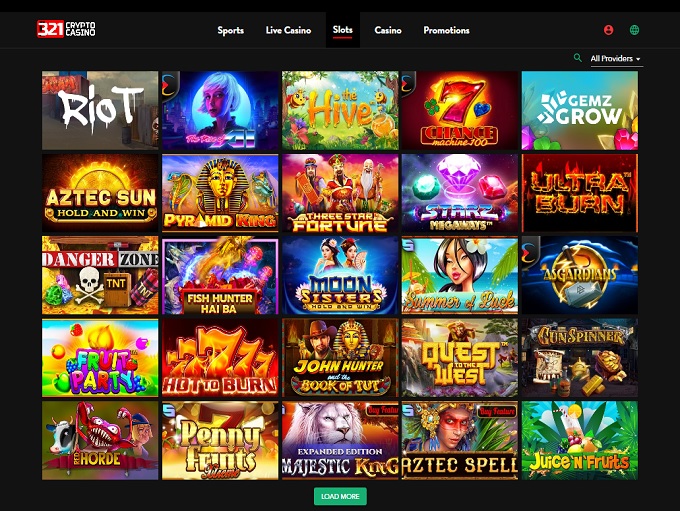Switch to the Live Casino section
Viewport: 680px width, 511px height.
coord(288,30)
